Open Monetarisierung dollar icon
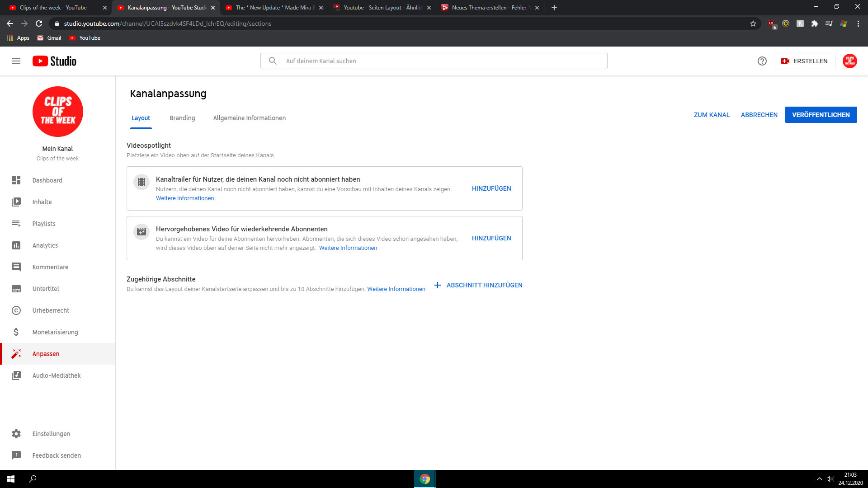 (x=16, y=332)
